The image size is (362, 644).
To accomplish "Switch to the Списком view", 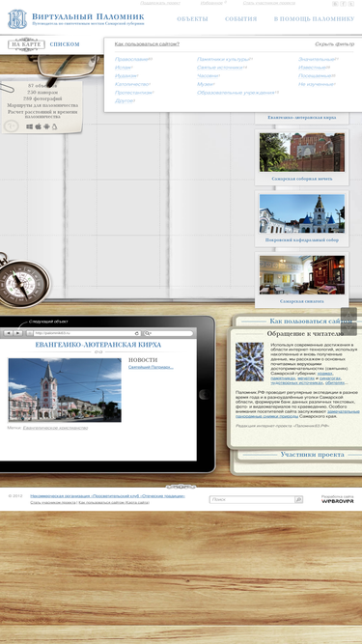I will click(x=65, y=44).
